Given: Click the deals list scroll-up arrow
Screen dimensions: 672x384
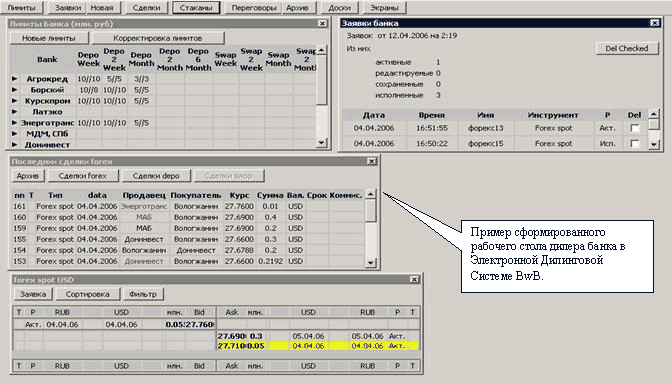Looking at the screenshot, I should pos(371,194).
